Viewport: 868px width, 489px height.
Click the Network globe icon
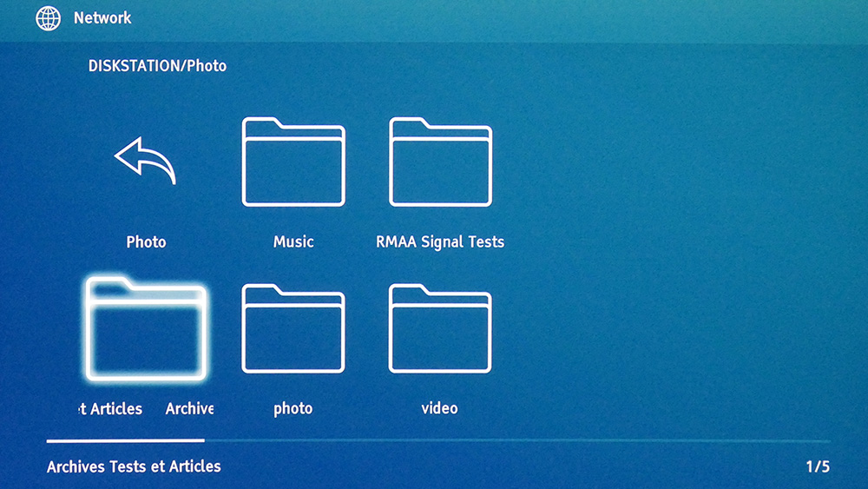coord(48,18)
